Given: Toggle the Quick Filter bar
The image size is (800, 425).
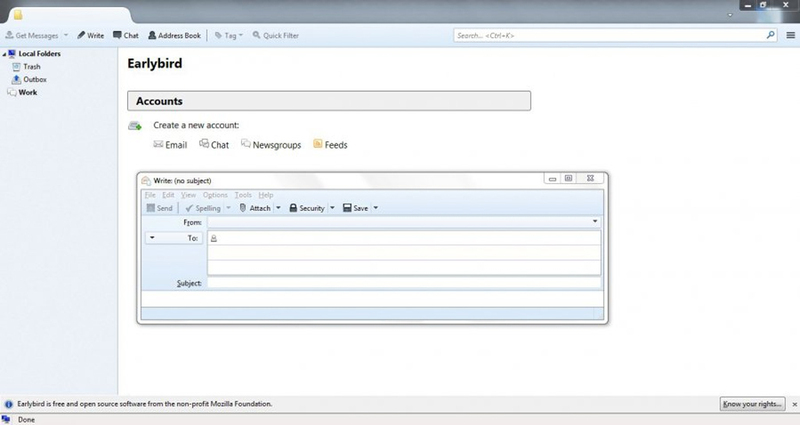Looking at the screenshot, I should point(276,35).
